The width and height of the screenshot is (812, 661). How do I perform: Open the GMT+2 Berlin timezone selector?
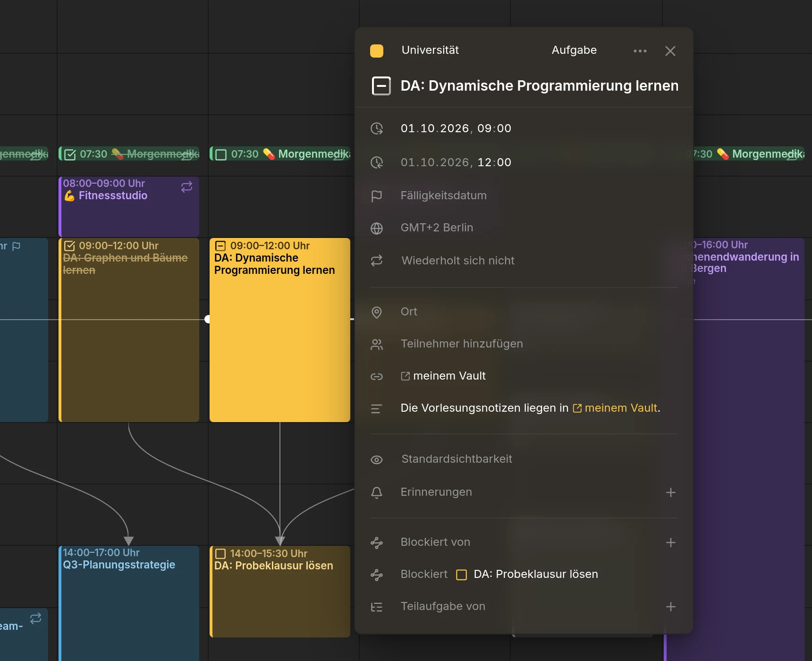[437, 228]
